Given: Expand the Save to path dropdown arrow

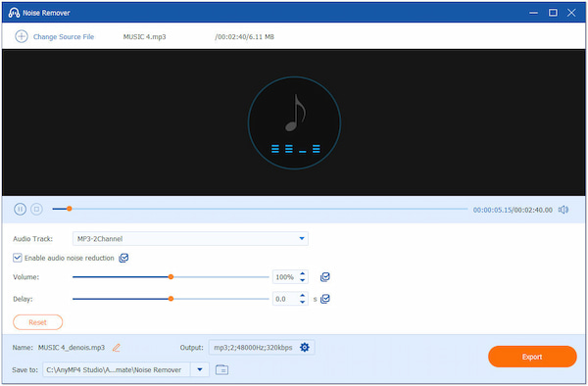Looking at the screenshot, I should point(200,370).
